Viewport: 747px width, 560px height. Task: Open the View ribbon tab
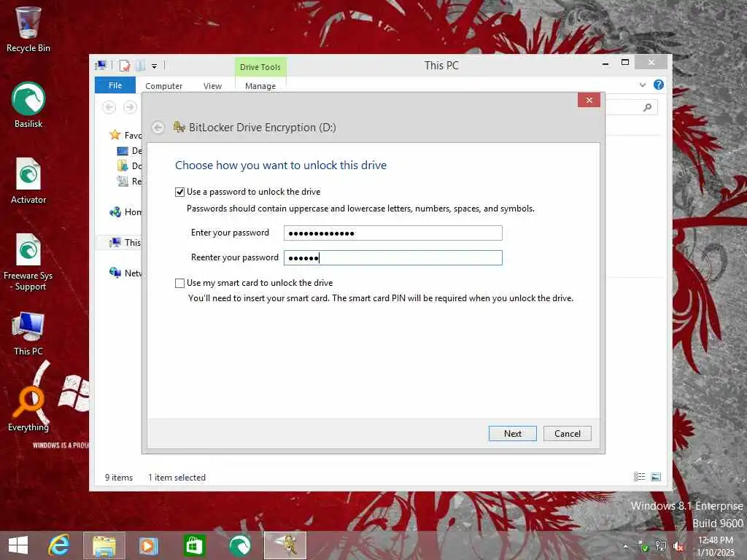[212, 86]
